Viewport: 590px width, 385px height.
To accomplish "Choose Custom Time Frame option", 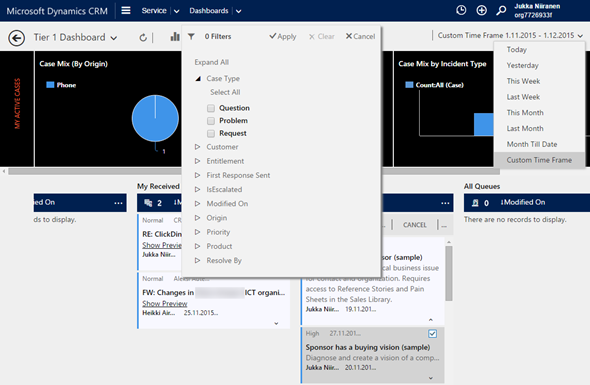I will pos(539,160).
